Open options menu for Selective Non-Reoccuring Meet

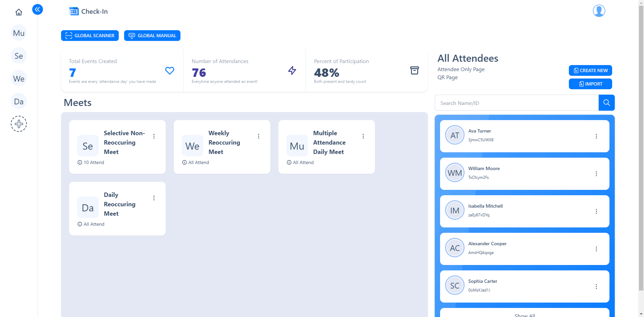click(154, 136)
